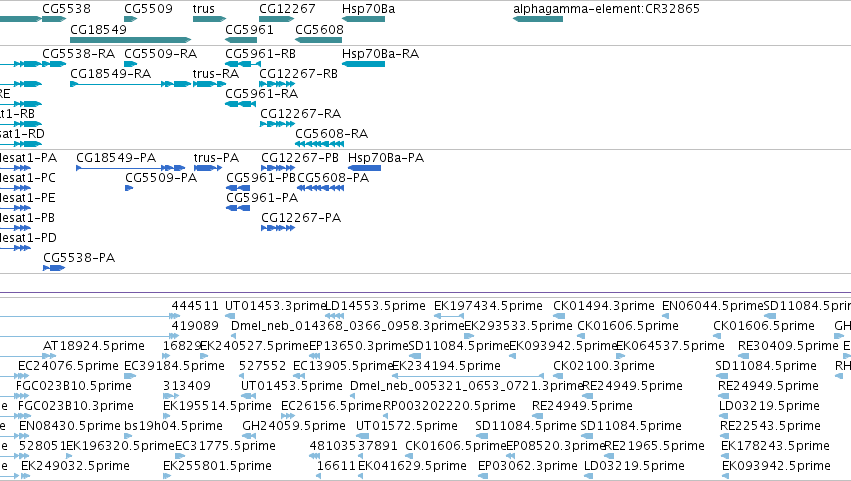Image resolution: width=851 pixels, height=481 pixels.
Task: Click the RE30409.5prime EST label
Action: (x=788, y=346)
